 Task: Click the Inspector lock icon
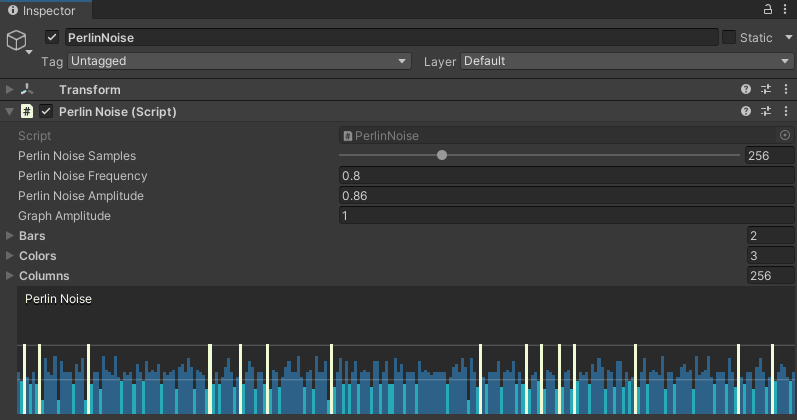tap(768, 9)
